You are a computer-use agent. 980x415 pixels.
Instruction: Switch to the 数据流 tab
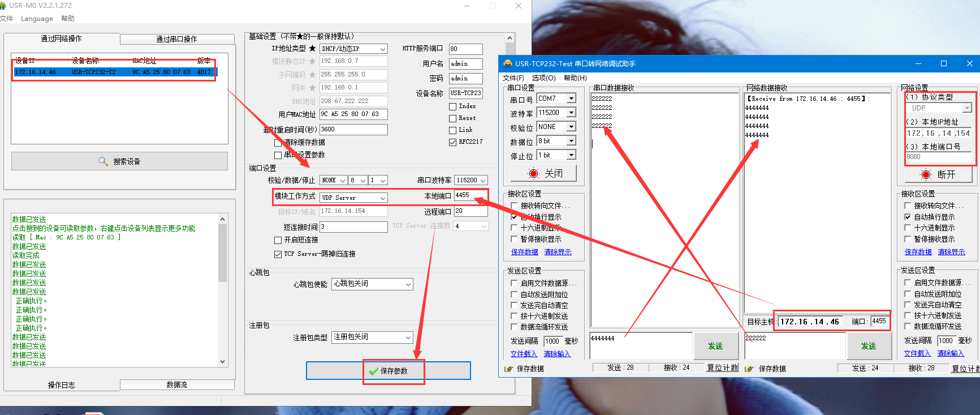(177, 385)
